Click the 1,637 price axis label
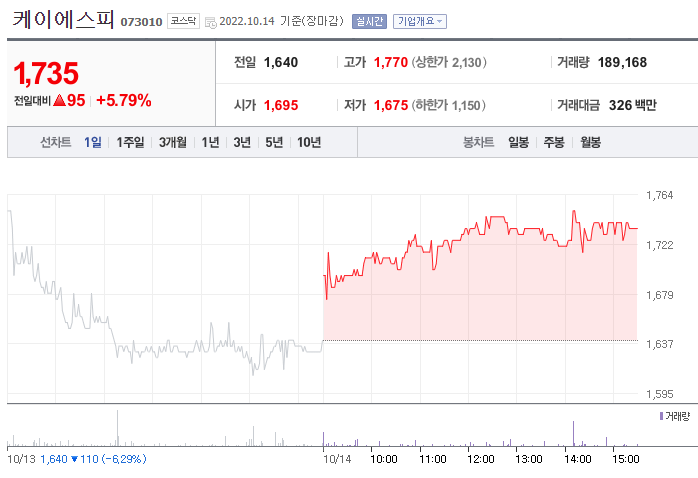Viewport: 698px width, 478px height. (659, 344)
